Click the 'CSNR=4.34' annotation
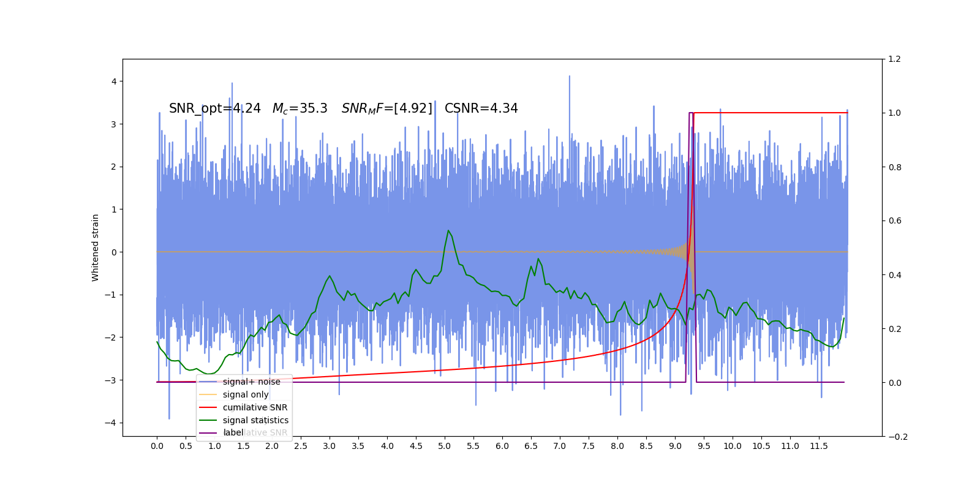 click(x=481, y=108)
